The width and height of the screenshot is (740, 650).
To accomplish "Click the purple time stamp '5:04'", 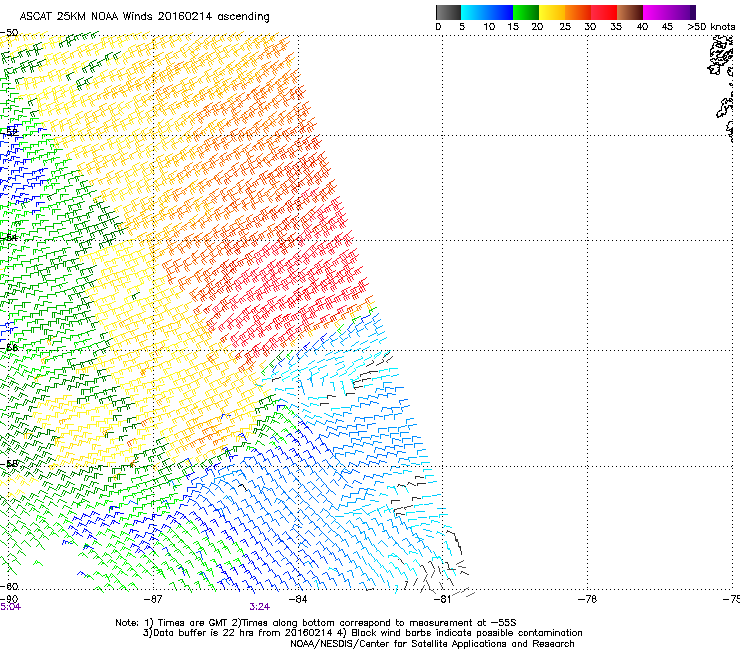I will (x=10, y=607).
